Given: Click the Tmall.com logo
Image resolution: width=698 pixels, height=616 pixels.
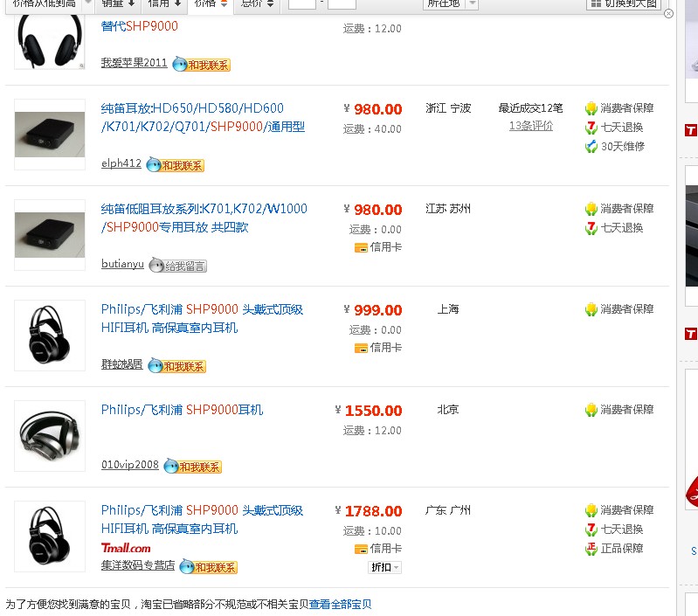Looking at the screenshot, I should click(x=126, y=548).
